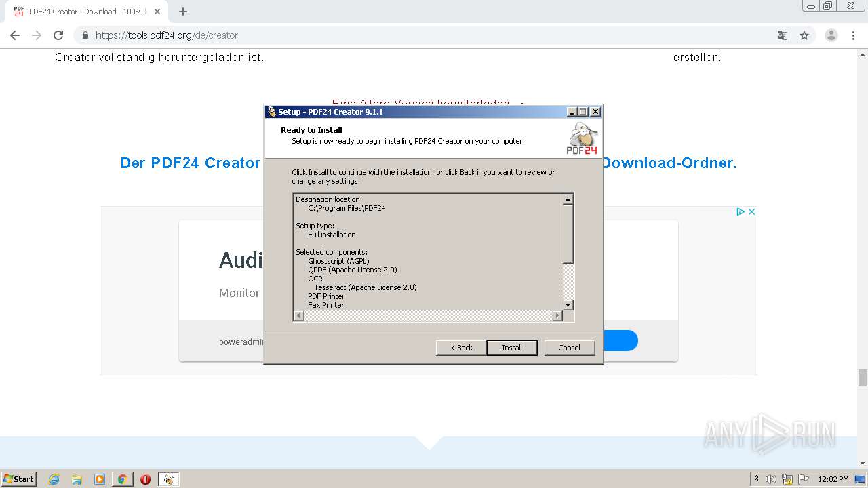Open the network tray icon
This screenshot has width=868, height=488.
pyautogui.click(x=787, y=479)
